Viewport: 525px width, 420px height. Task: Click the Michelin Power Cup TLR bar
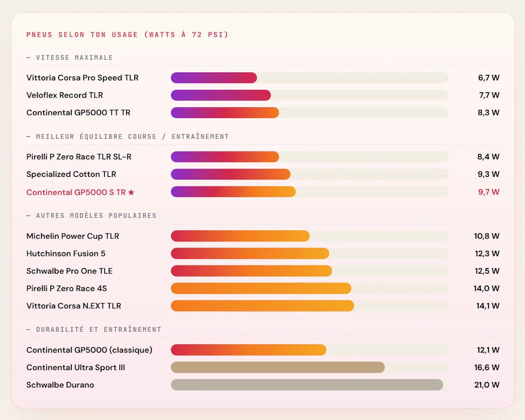[240, 236]
